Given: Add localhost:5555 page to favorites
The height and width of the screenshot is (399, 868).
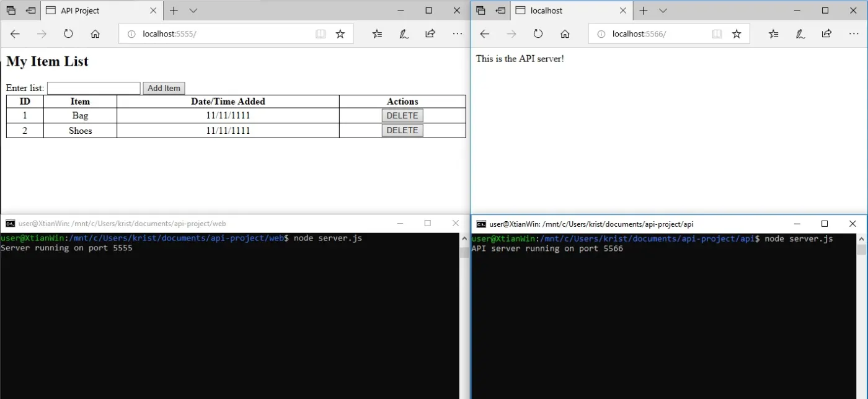Looking at the screenshot, I should (x=340, y=34).
